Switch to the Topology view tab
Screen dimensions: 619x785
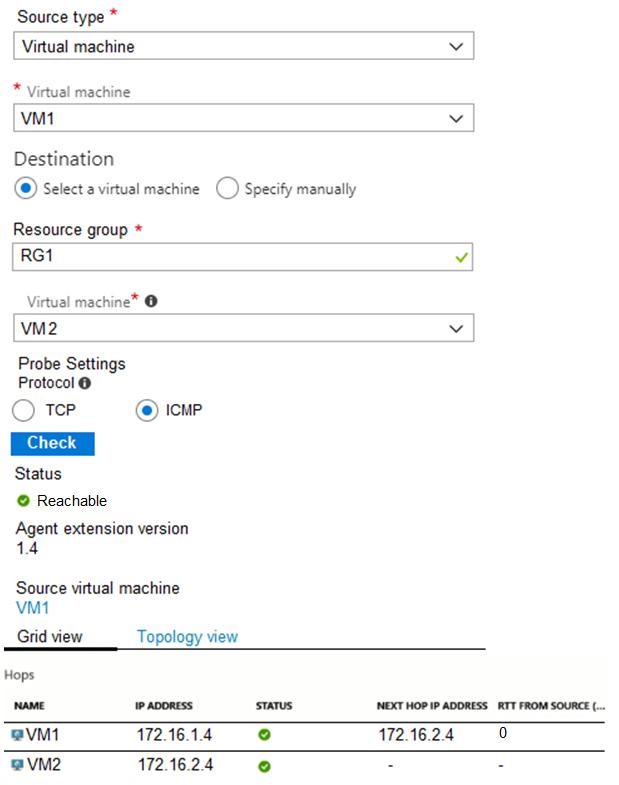coord(187,636)
